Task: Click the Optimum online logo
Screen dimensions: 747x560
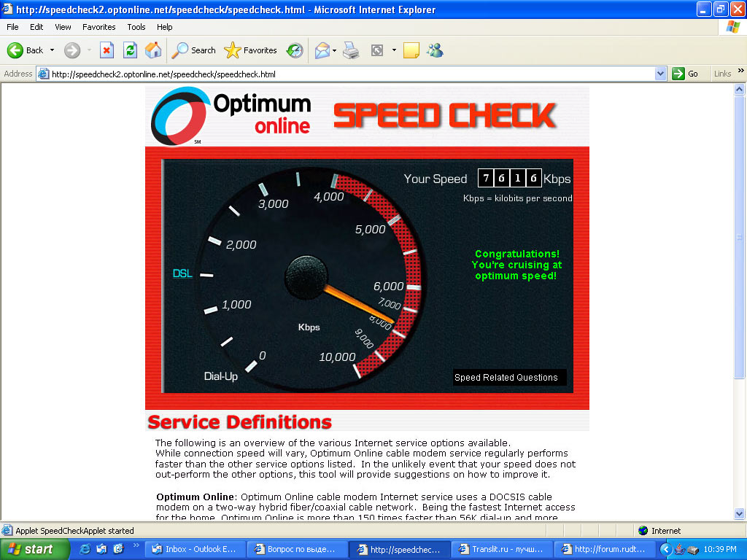Action: pos(231,116)
